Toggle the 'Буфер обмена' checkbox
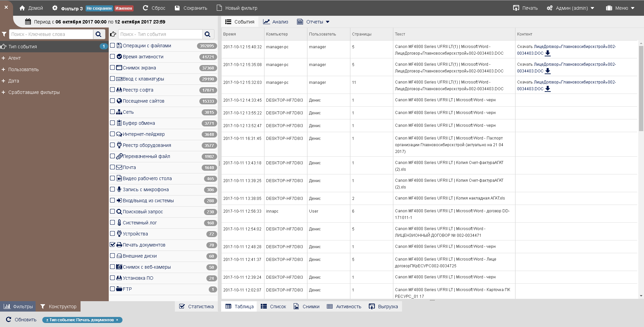This screenshot has width=644, height=327. pyautogui.click(x=112, y=123)
